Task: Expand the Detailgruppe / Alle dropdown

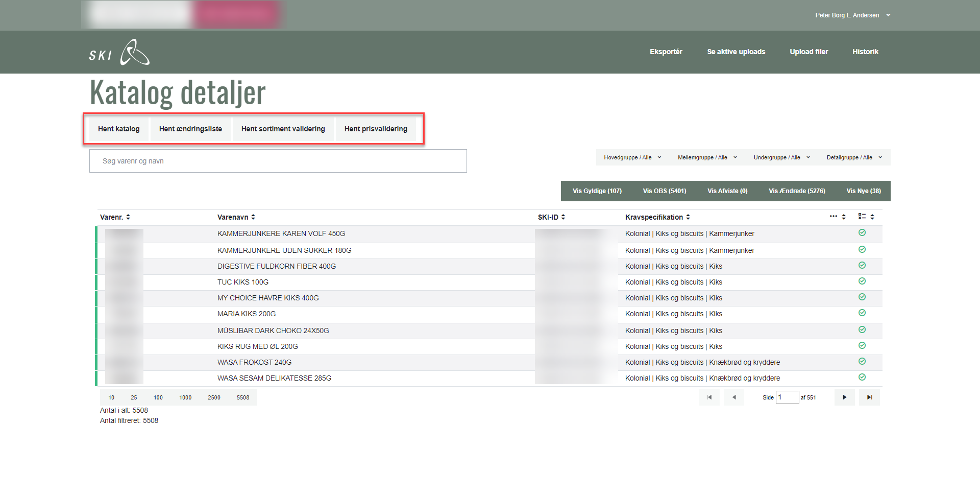Action: 854,157
